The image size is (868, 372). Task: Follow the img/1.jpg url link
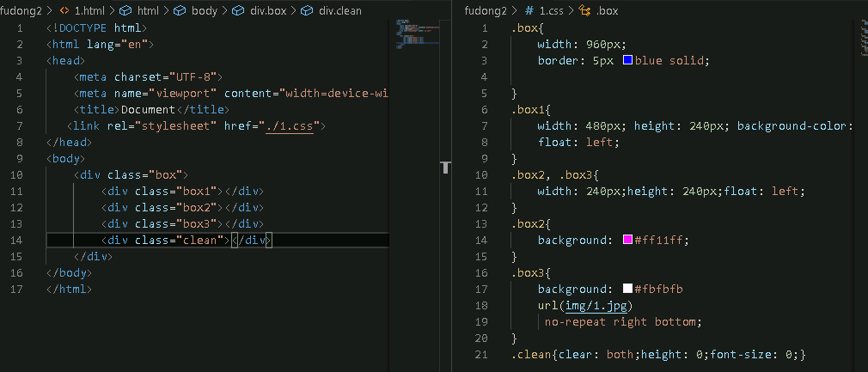596,305
